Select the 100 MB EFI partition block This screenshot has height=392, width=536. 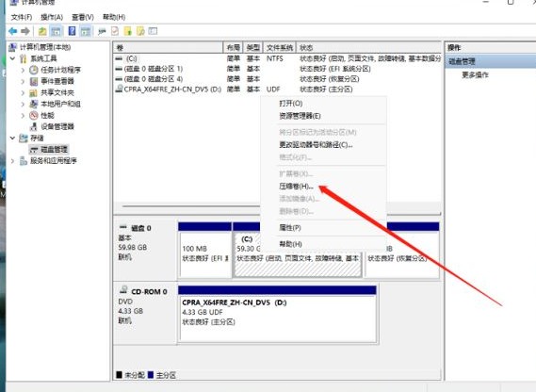(205, 254)
